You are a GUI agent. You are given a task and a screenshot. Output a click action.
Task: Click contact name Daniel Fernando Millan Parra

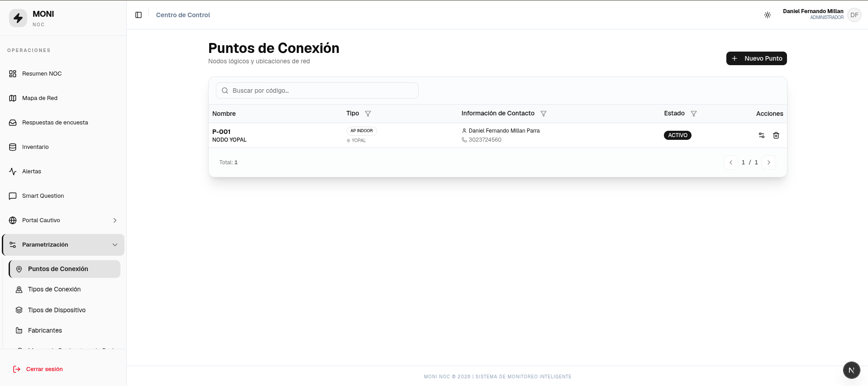(x=504, y=131)
